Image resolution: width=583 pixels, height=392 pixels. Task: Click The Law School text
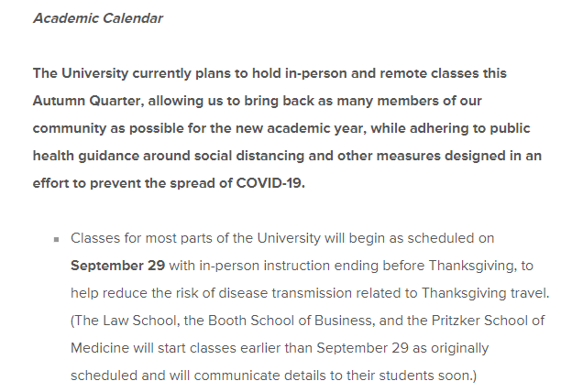(126, 321)
